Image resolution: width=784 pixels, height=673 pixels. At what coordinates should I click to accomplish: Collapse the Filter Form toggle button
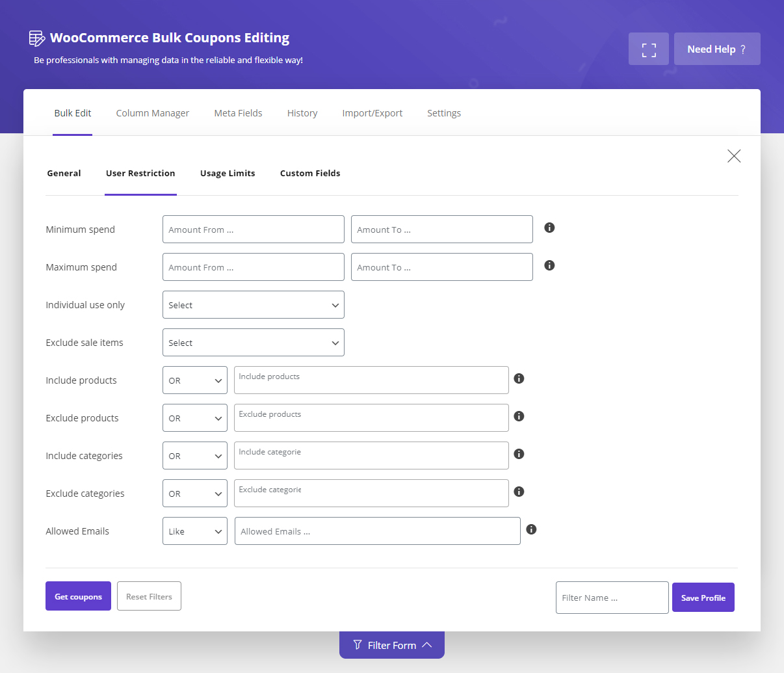point(392,645)
